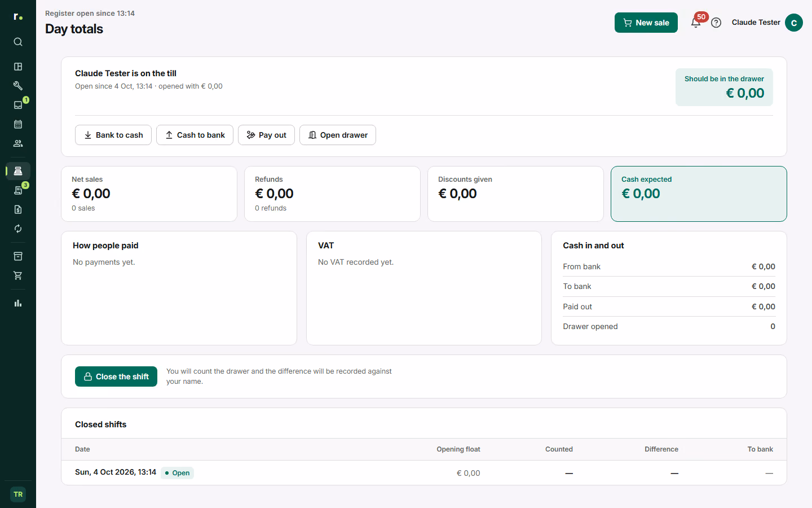Screen dimensions: 812x508
Task: Click the Open drawer button
Action: (338, 135)
